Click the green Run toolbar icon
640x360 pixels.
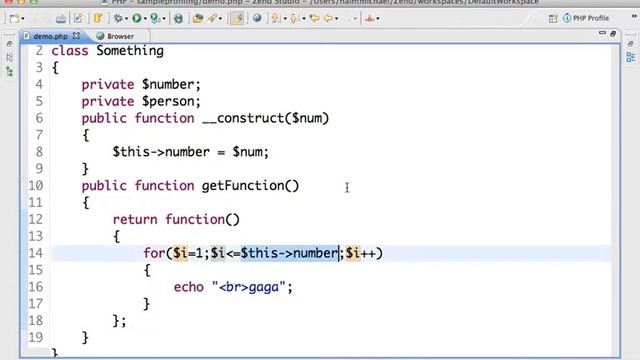[137, 18]
